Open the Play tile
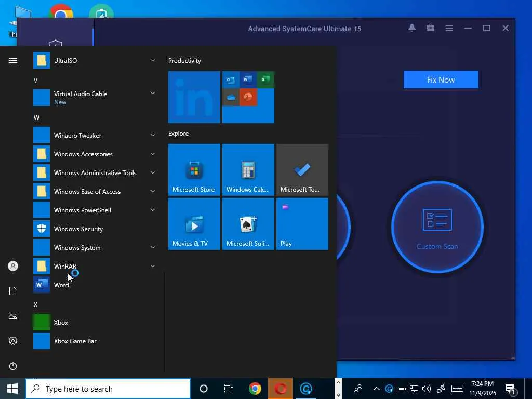The width and height of the screenshot is (532, 399). [x=302, y=224]
